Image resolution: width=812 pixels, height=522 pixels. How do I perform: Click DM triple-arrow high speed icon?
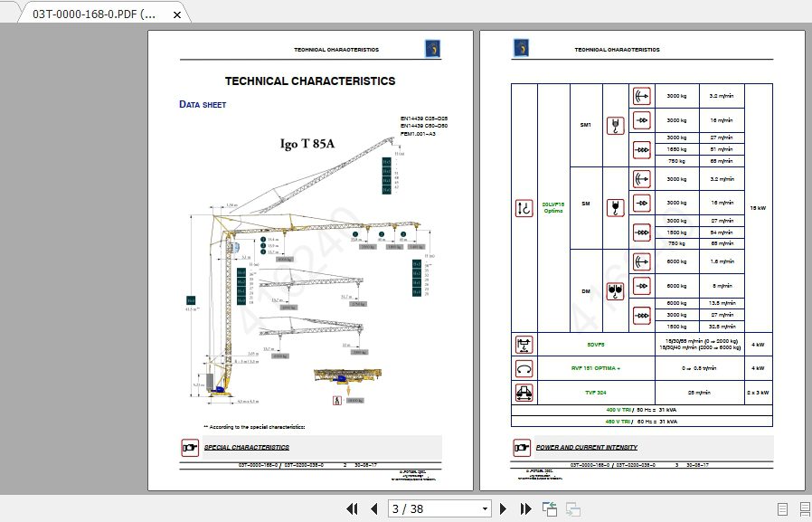coord(642,315)
